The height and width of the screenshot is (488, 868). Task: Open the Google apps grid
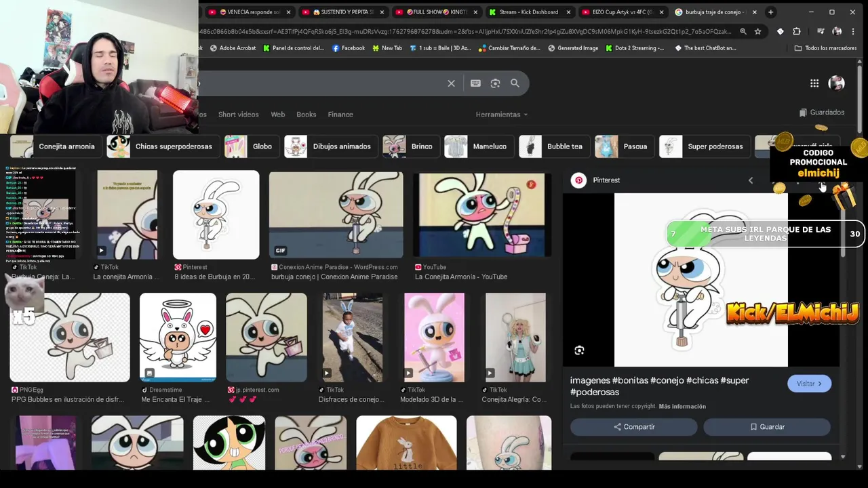(x=814, y=83)
